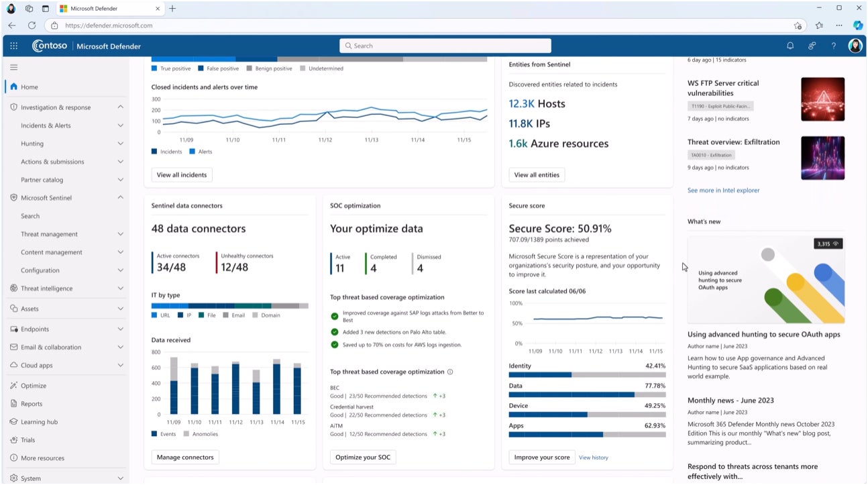Click the Reports document icon
Viewport: 868px width, 485px height.
tap(13, 404)
